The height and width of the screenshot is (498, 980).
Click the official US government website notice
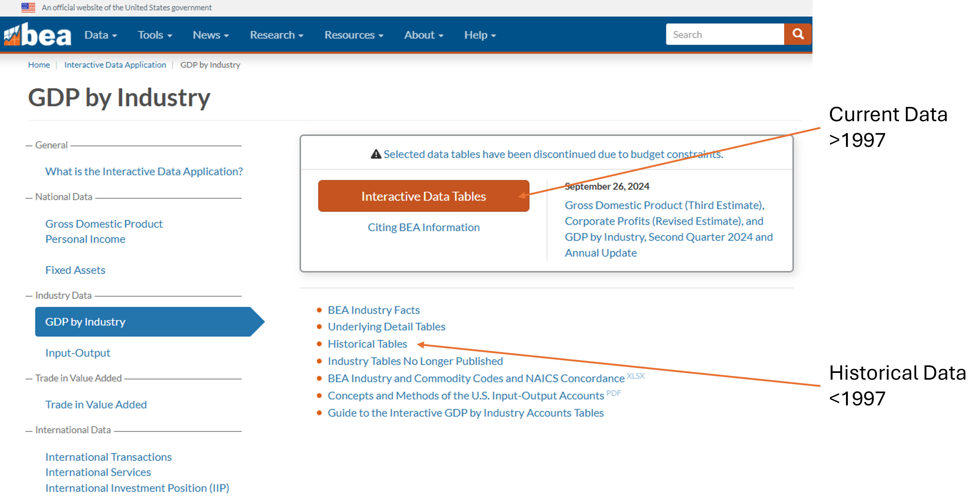(127, 8)
